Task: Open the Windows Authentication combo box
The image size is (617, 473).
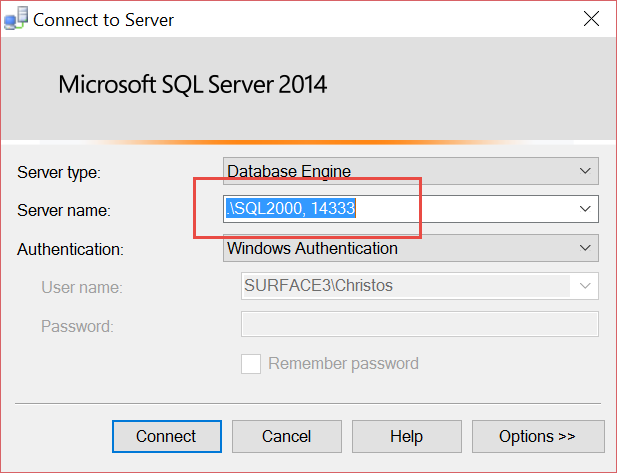Action: (411, 248)
